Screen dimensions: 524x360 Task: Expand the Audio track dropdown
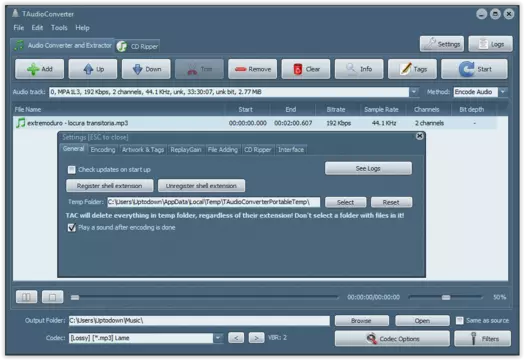point(414,92)
